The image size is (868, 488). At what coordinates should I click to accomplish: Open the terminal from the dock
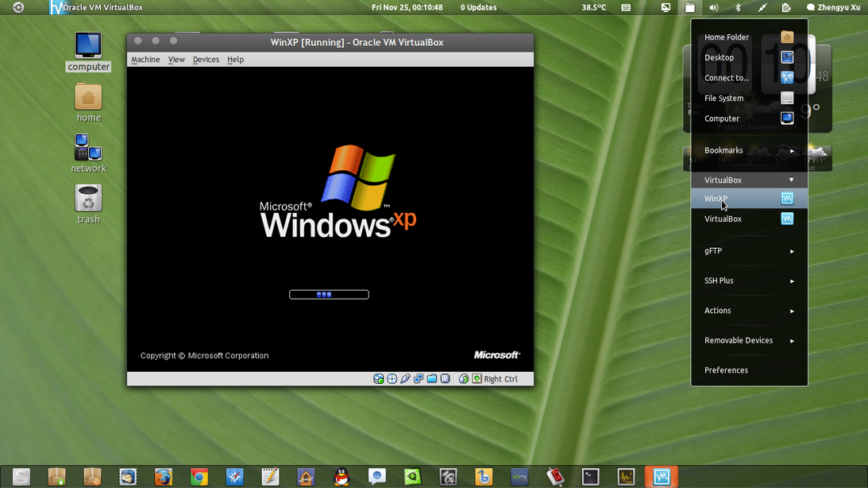click(591, 477)
